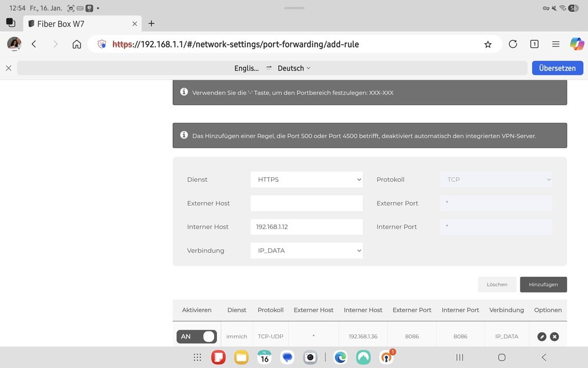Delete the immich rule

coord(554,336)
